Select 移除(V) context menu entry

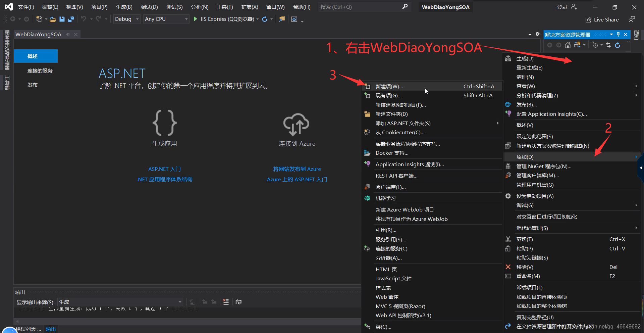(x=572, y=267)
